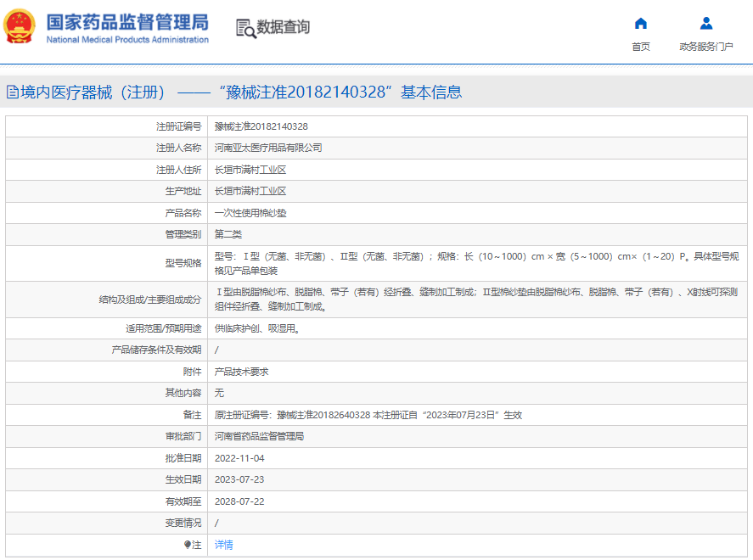Click the 河南亚太医疗用品有限公司 registrant cell
This screenshot has height=560, width=753.
[x=477, y=148]
